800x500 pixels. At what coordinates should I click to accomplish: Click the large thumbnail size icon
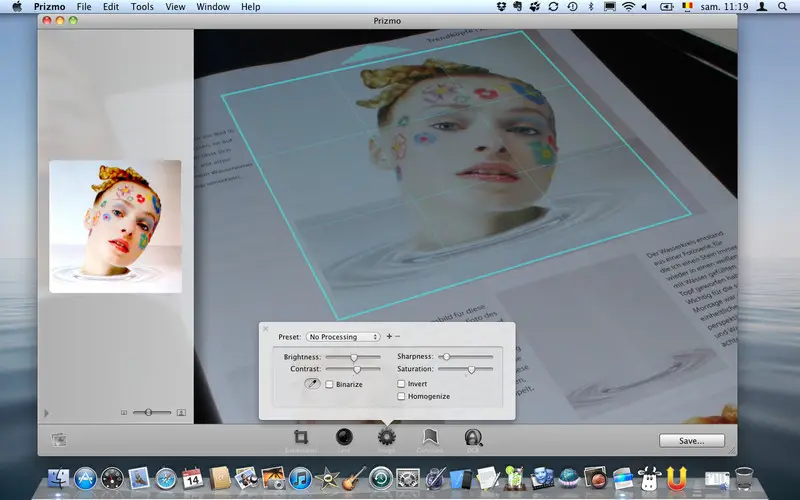(181, 412)
